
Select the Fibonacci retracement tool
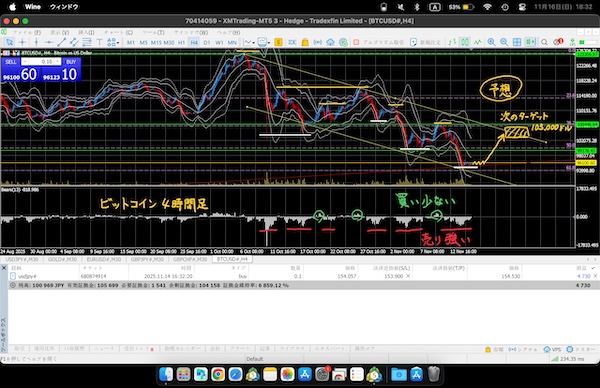(x=87, y=42)
